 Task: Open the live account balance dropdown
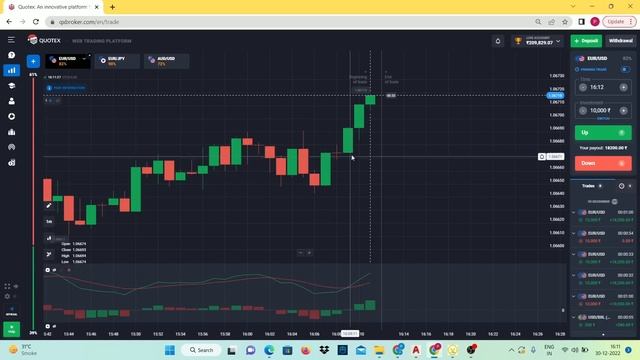click(558, 41)
